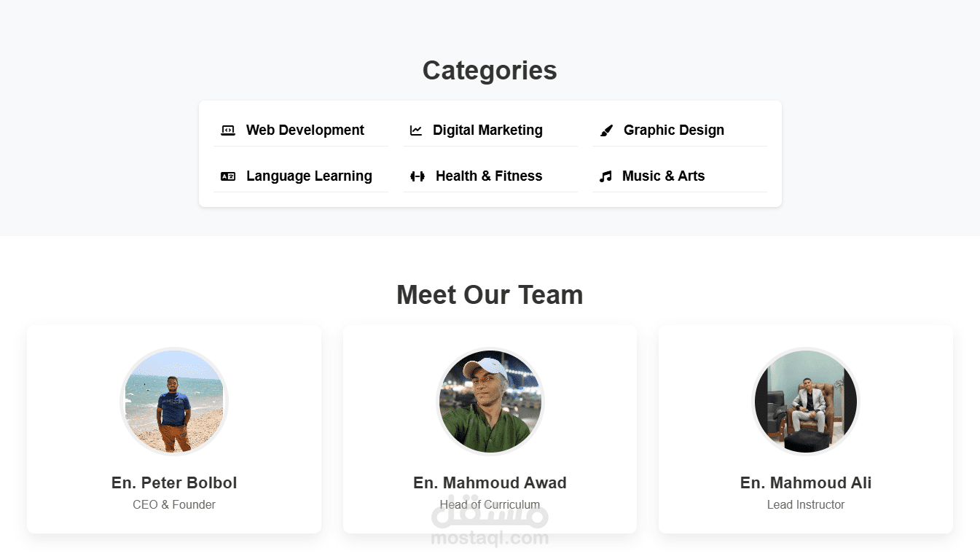The image size is (980, 559).
Task: Click the paintbrush icon beside Graphic Design
Action: pos(606,130)
